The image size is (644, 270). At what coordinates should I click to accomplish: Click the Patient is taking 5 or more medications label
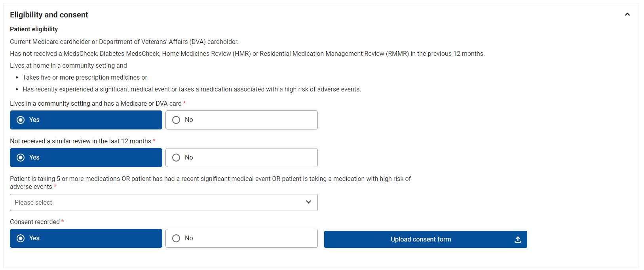click(210, 183)
